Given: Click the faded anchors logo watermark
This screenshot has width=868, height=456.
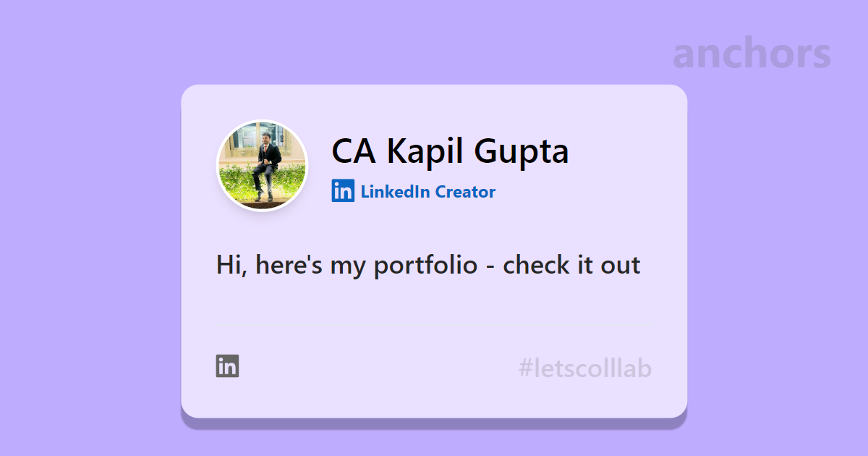Looking at the screenshot, I should tap(752, 54).
